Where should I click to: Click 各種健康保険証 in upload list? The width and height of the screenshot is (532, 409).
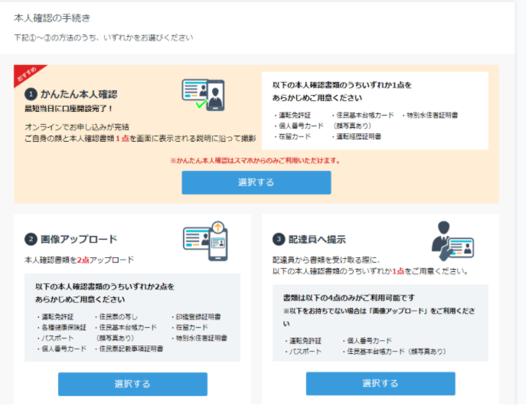click(x=64, y=328)
